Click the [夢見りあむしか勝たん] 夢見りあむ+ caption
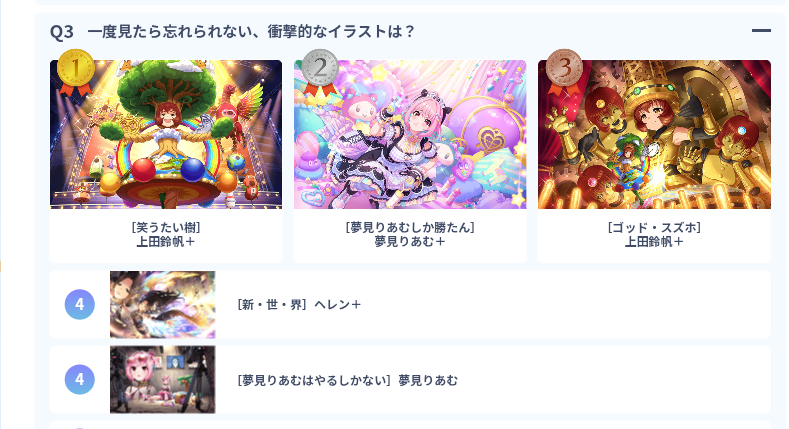This screenshot has height=429, width=789. [410, 234]
